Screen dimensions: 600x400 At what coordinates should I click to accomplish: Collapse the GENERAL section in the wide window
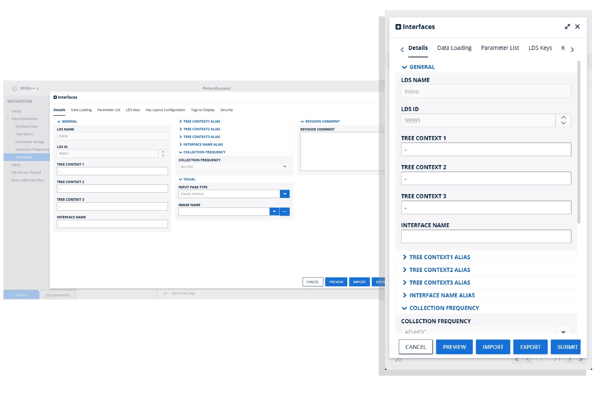(67, 121)
